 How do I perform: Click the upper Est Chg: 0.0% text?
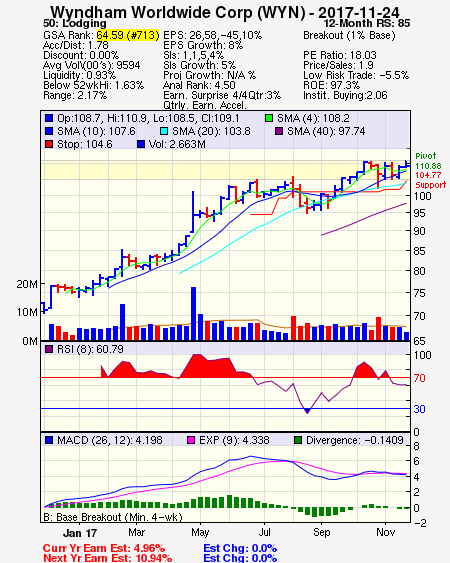pos(240,548)
